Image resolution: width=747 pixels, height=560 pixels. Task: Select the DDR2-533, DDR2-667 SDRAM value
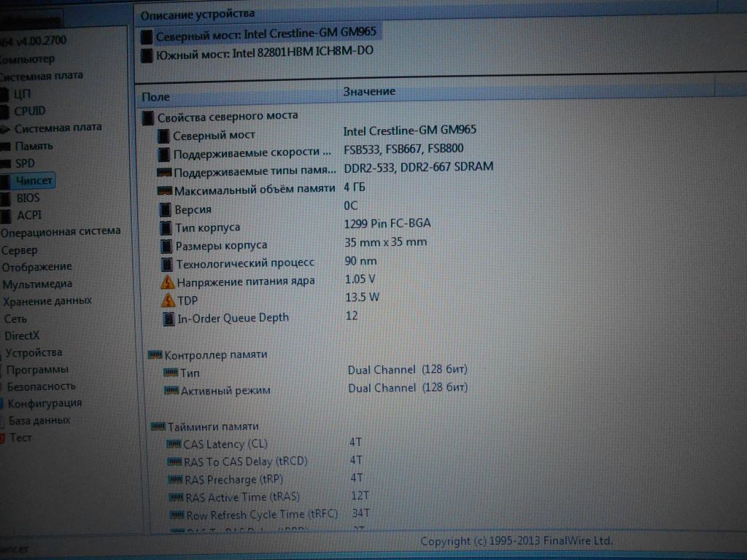tap(418, 167)
